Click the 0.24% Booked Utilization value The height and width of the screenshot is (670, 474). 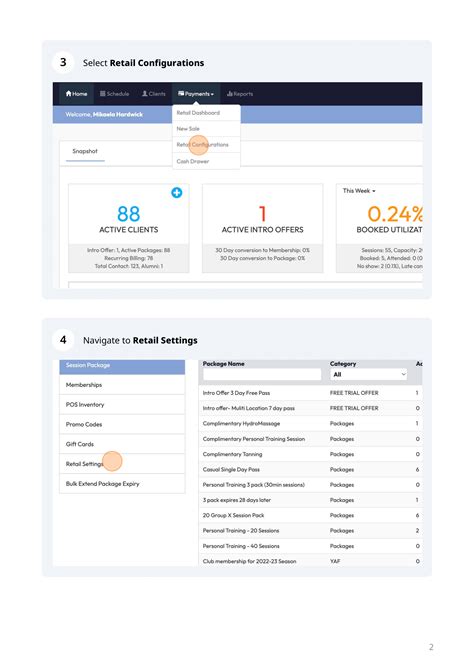[x=395, y=214]
